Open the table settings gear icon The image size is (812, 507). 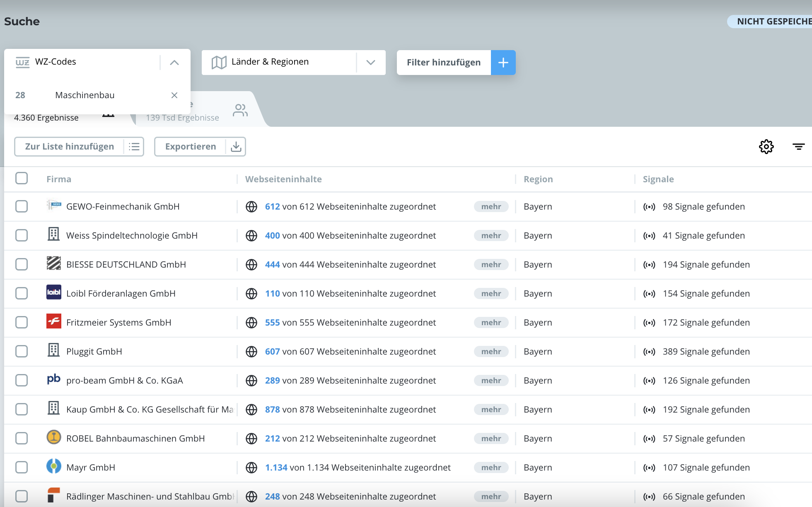coord(766,147)
